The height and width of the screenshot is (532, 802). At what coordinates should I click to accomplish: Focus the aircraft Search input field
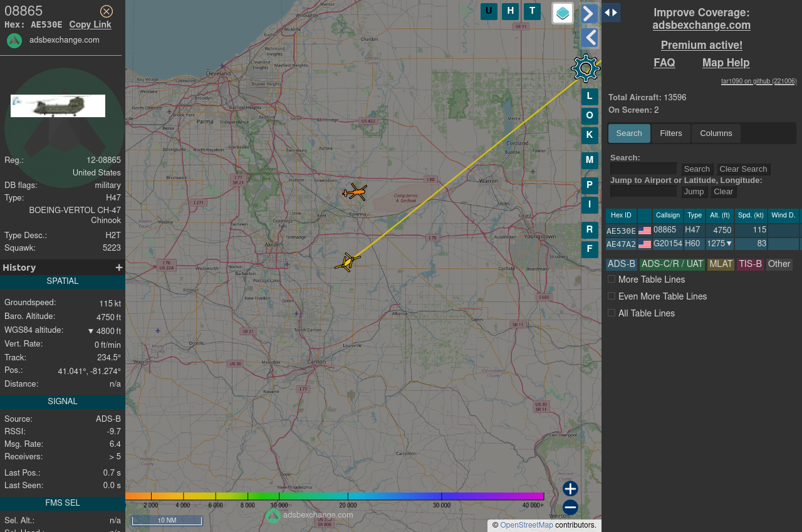pos(643,169)
